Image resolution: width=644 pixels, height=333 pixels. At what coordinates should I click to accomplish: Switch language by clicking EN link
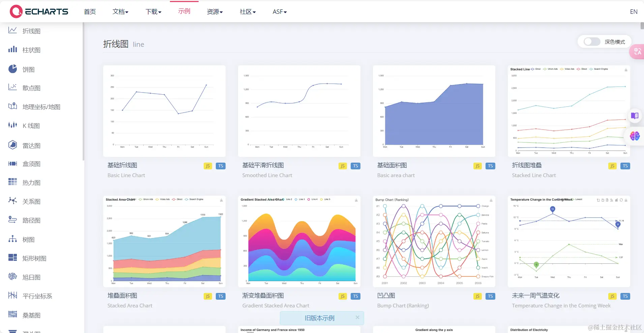click(x=633, y=11)
